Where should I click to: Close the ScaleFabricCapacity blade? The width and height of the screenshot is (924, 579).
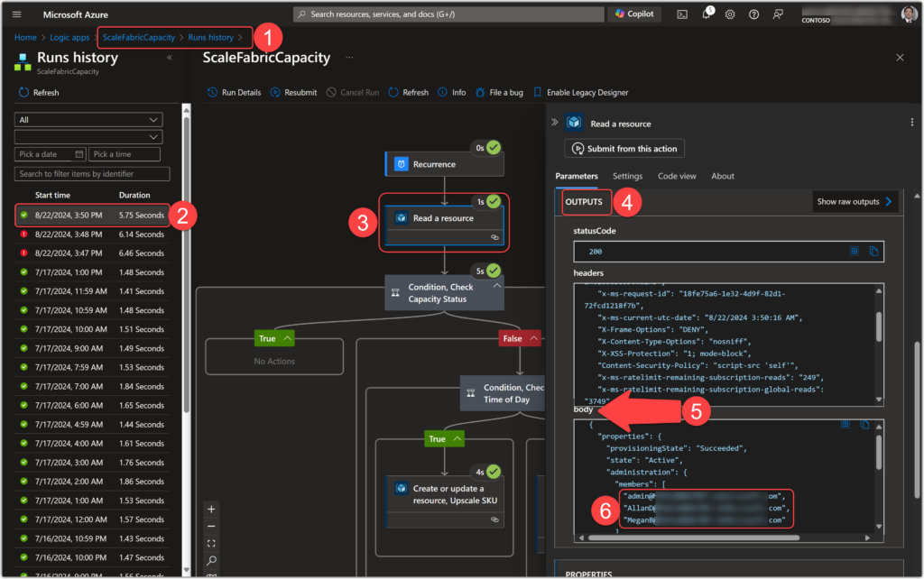point(900,57)
